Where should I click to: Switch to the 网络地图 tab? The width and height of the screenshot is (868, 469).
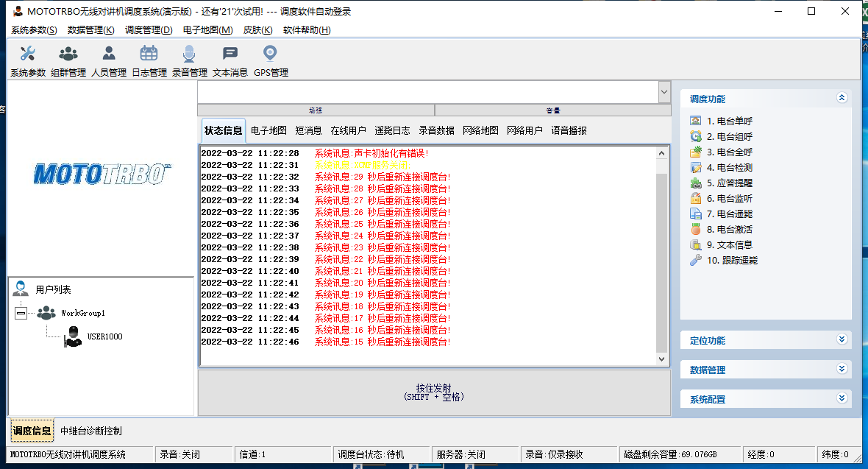pos(480,131)
